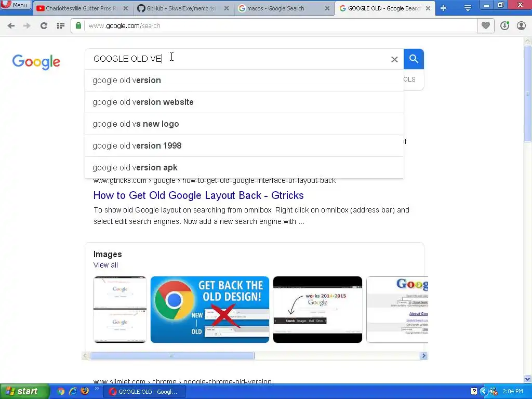This screenshot has width=532, height=399.
Task: Open the tab menu icon
Action: (468, 8)
